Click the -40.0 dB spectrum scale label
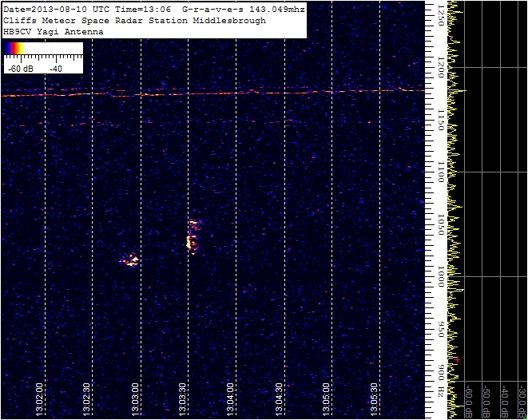528x420 pixels. pyautogui.click(x=505, y=402)
